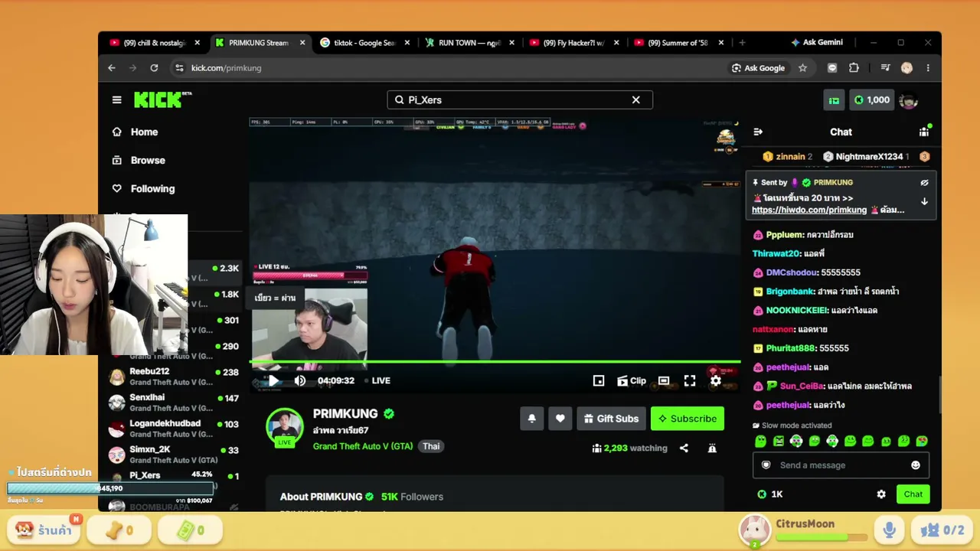Viewport: 980px width, 551px height.
Task: Subscribe to PRIMKUNG
Action: pos(688,419)
